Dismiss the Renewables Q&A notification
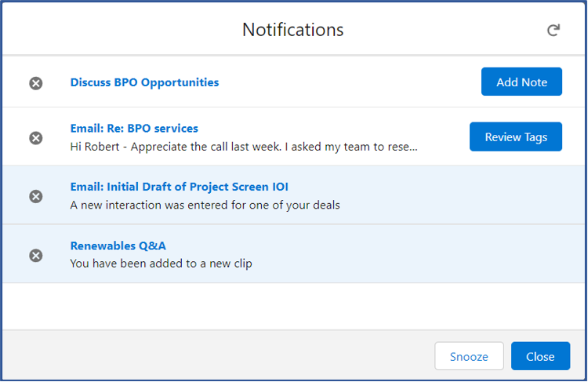This screenshot has height=382, width=588. [x=36, y=256]
